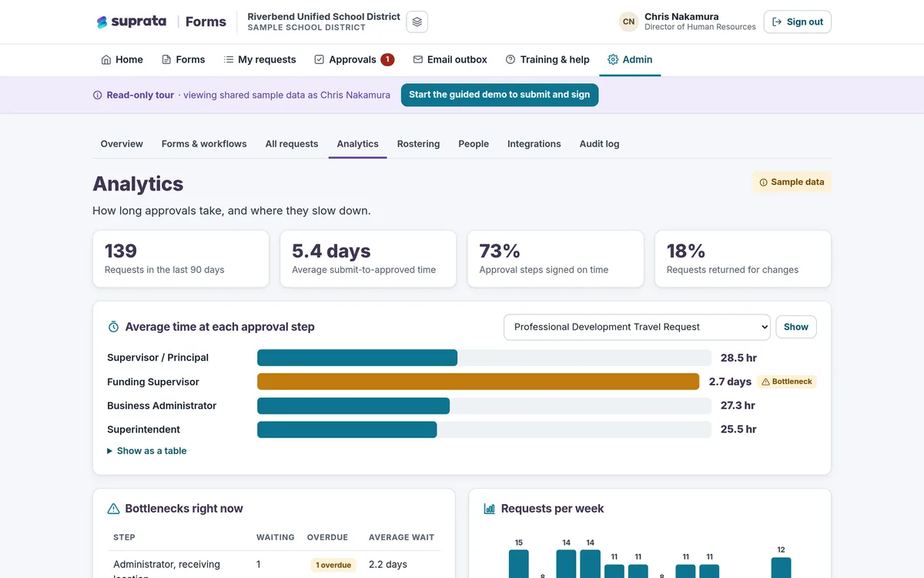Start the guided demo to submit and sign
Image resolution: width=924 pixels, height=578 pixels.
(x=499, y=95)
